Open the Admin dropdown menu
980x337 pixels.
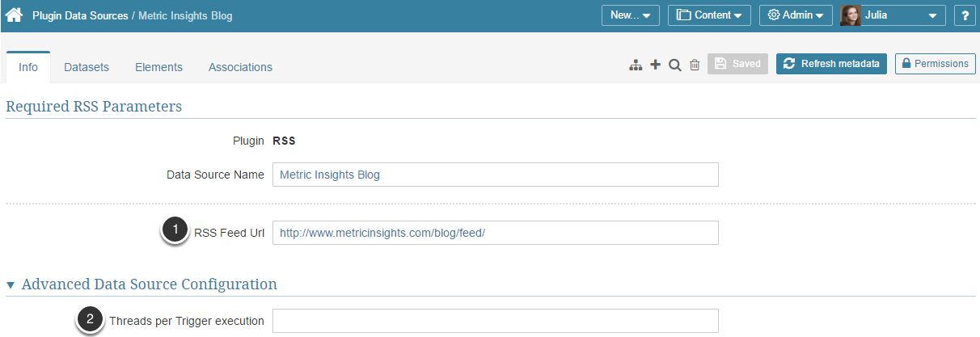click(796, 15)
